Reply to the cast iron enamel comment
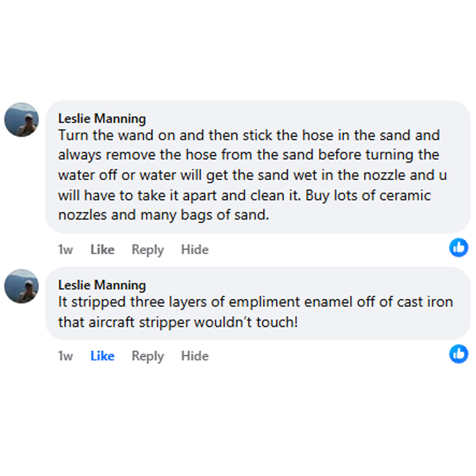Viewport: 476px width, 476px height. tap(148, 356)
